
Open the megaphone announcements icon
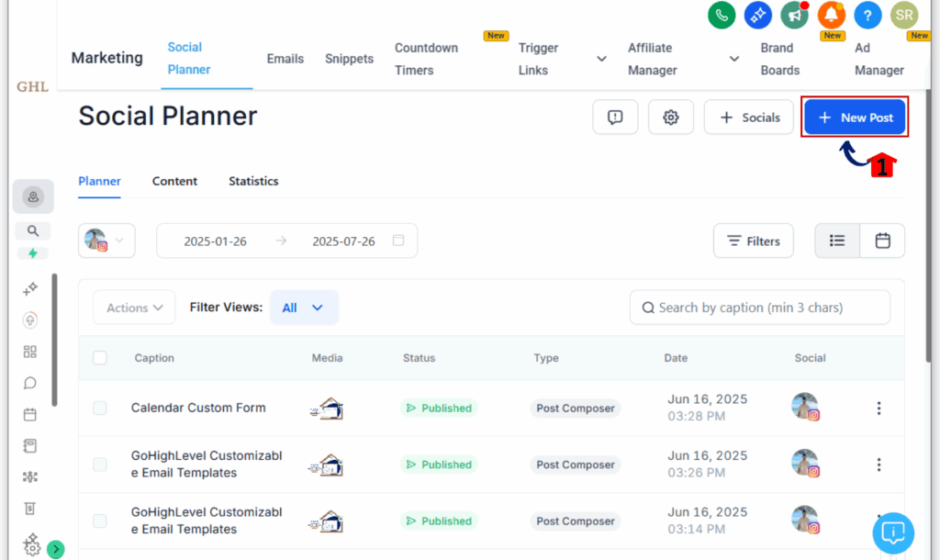click(794, 15)
